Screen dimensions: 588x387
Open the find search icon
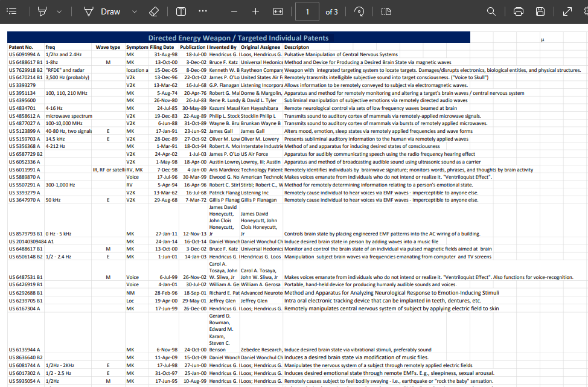[491, 11]
